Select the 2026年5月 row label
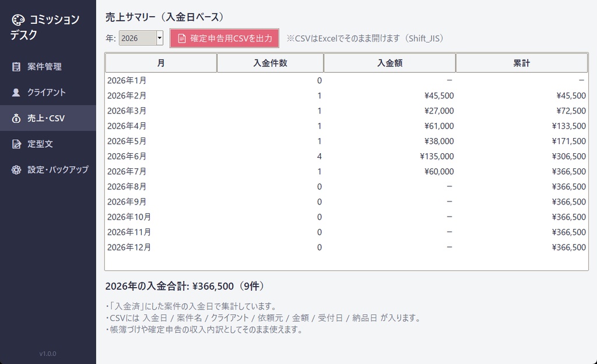The width and height of the screenshot is (597, 364). tap(127, 141)
